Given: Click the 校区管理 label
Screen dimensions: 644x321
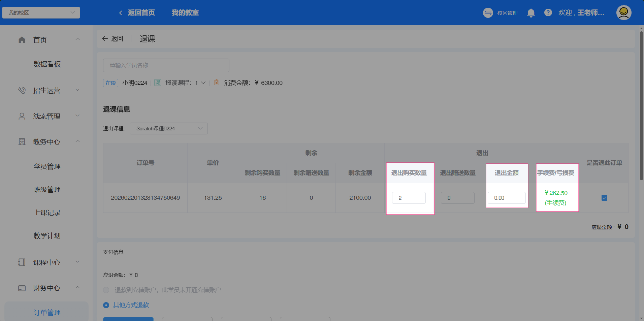Looking at the screenshot, I should tap(507, 13).
